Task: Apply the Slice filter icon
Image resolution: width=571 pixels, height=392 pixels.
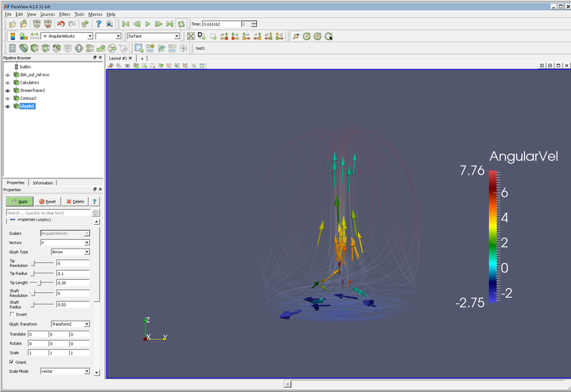Action: point(46,48)
